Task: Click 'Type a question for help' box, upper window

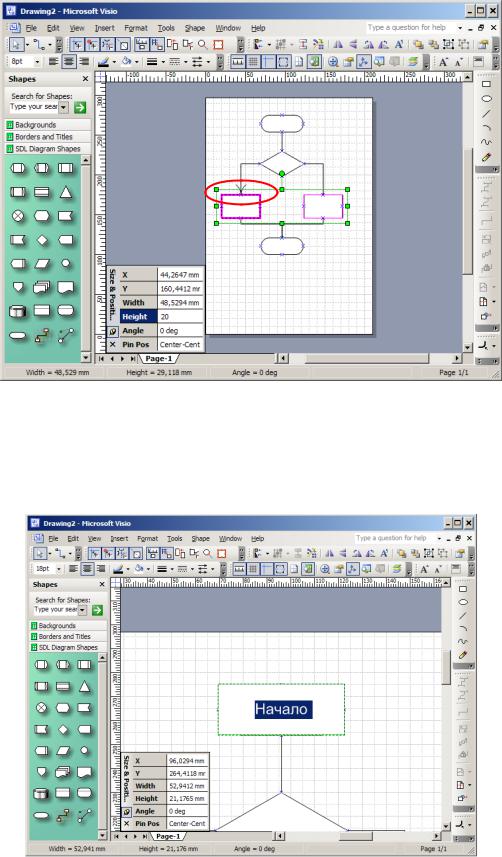Action: pos(411,27)
